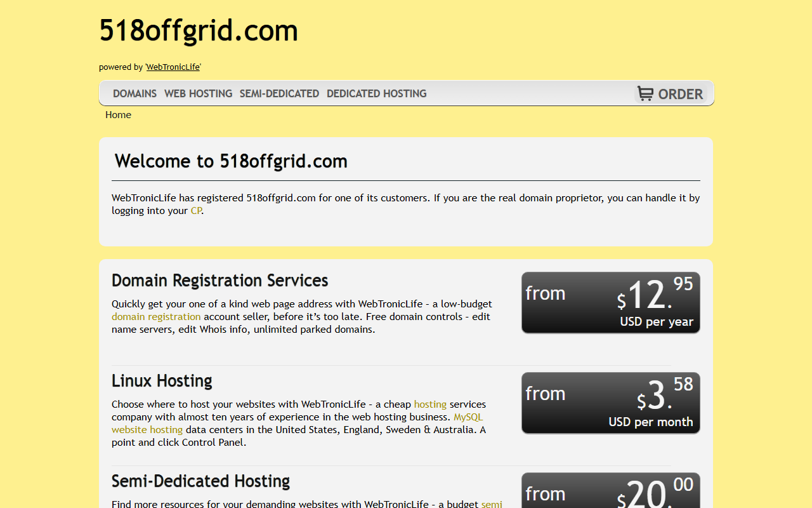812x508 pixels.
Task: Follow the WebTronicLife powered-by link
Action: pos(173,67)
